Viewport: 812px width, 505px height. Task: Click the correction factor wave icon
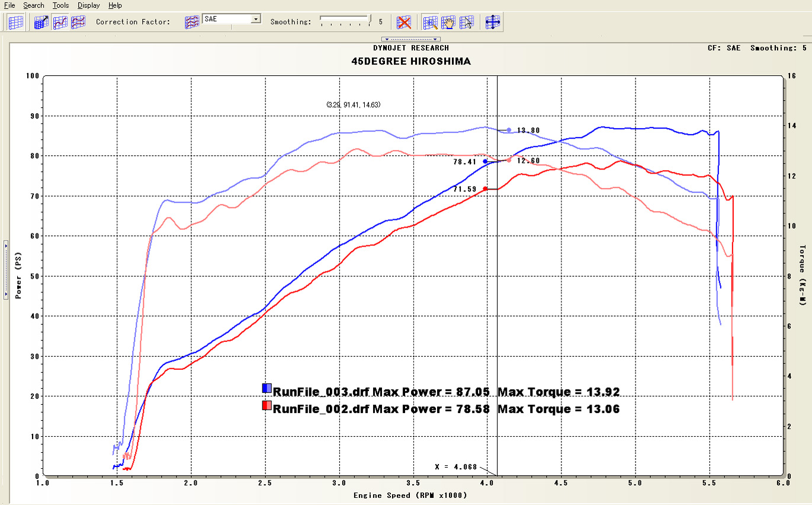click(x=192, y=23)
